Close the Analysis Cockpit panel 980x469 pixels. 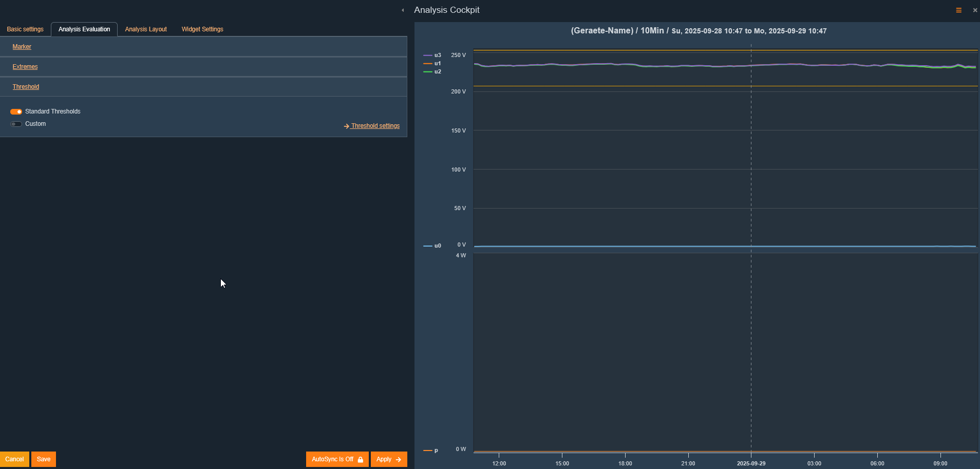pyautogui.click(x=975, y=10)
